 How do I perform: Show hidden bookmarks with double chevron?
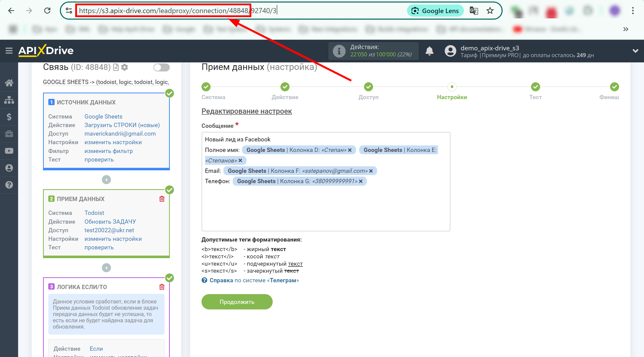pos(626,29)
